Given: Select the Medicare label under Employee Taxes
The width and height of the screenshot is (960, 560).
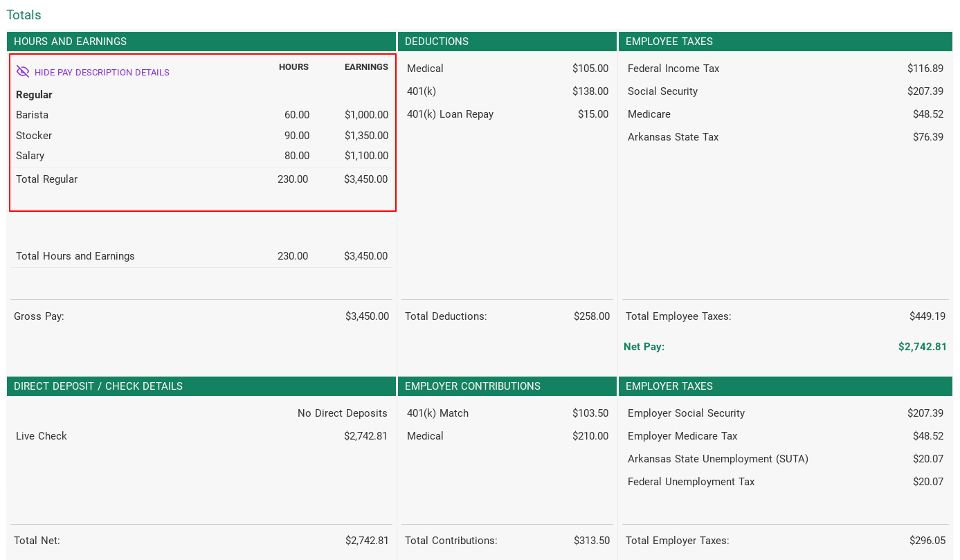Looking at the screenshot, I should 649,114.
